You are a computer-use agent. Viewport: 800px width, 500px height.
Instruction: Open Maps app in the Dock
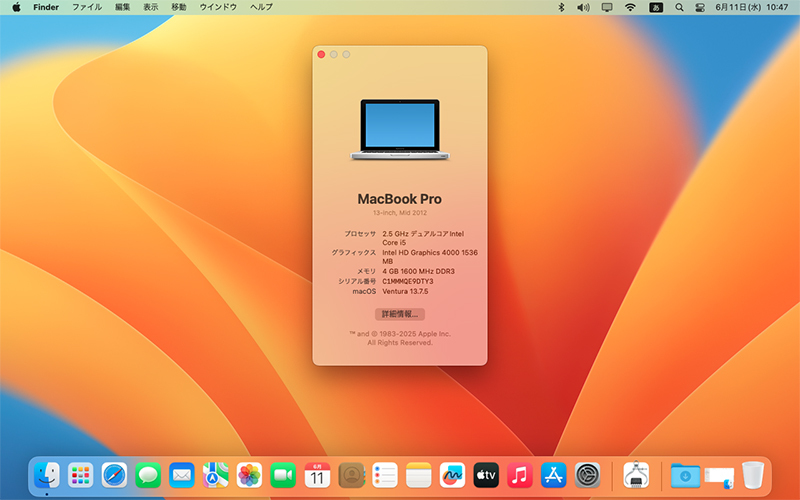[x=215, y=476]
